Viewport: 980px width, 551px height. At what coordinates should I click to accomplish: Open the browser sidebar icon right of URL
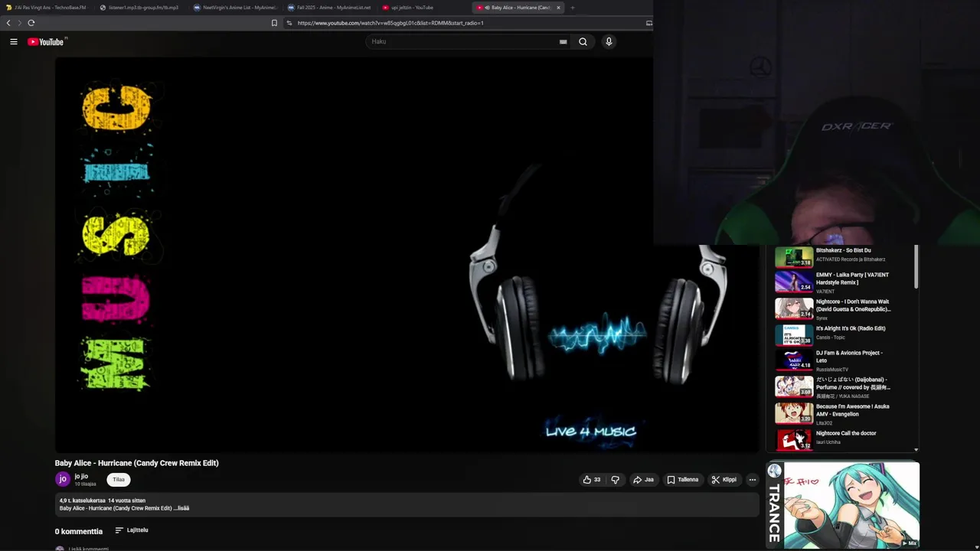click(x=649, y=23)
